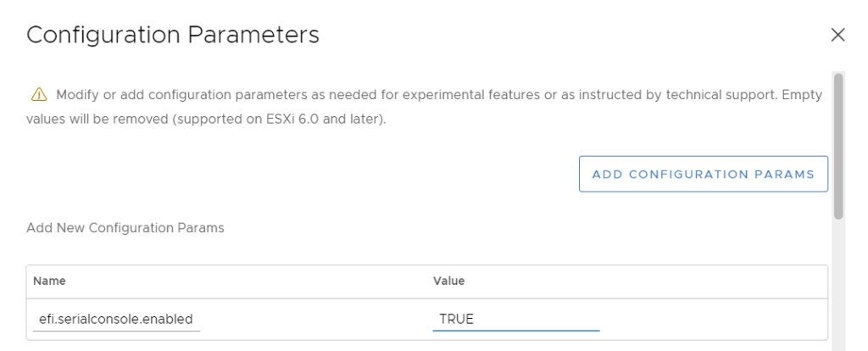Click the underline beneath the efi.serialconsole.enabled name
The image size is (868, 351).
(116, 331)
